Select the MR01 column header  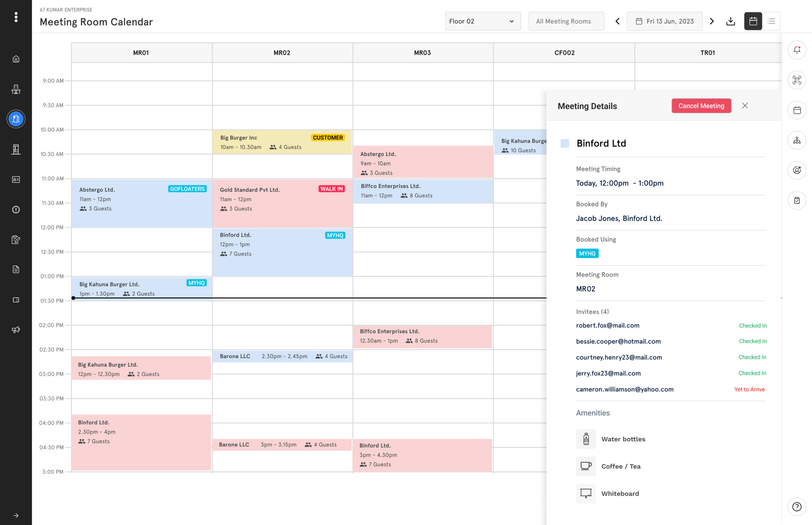click(141, 53)
